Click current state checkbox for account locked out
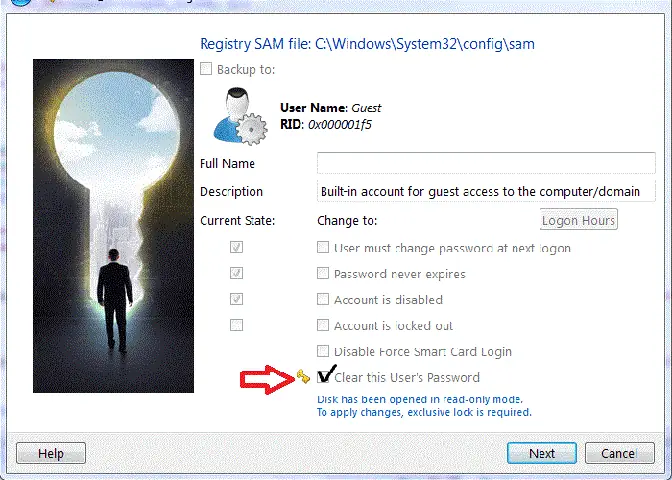This screenshot has height=480, width=672. (237, 325)
